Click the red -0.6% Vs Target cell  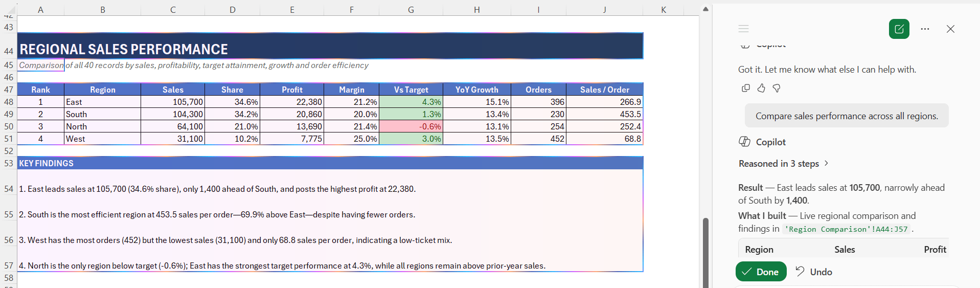point(411,126)
